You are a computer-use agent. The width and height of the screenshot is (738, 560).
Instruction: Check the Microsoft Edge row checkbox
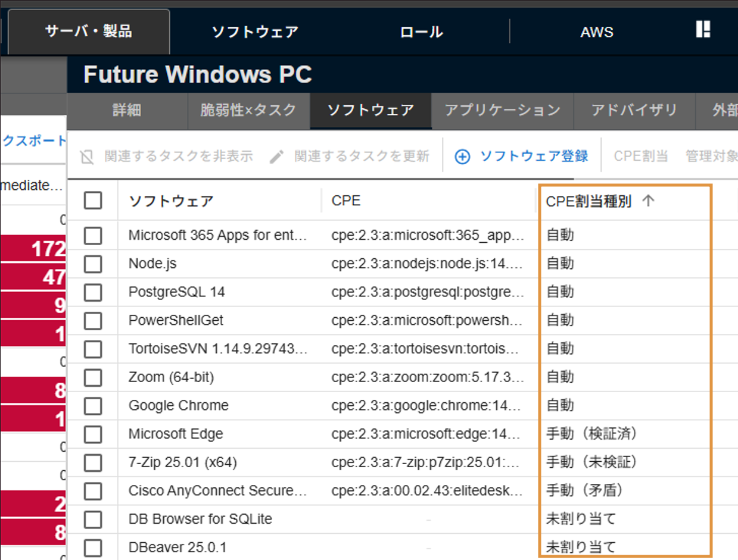(93, 434)
